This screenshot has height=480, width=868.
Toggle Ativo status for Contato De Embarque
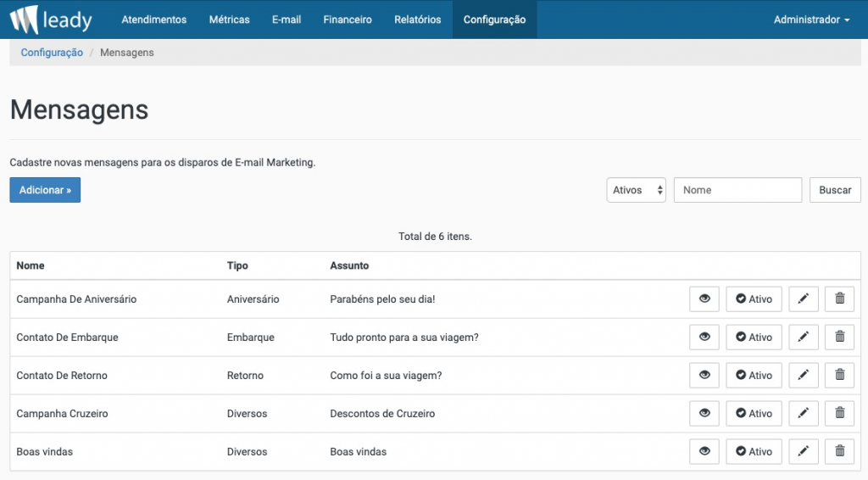[754, 338]
